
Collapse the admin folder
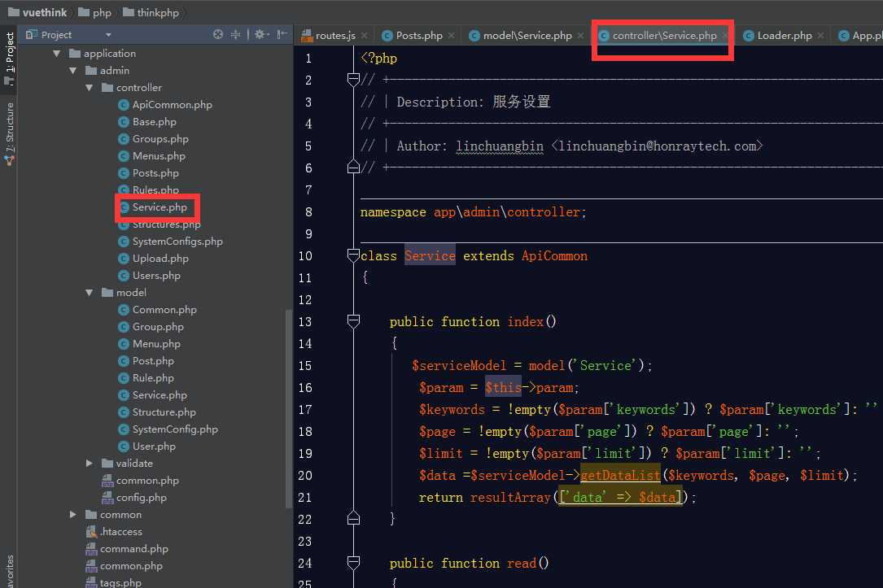coord(73,70)
